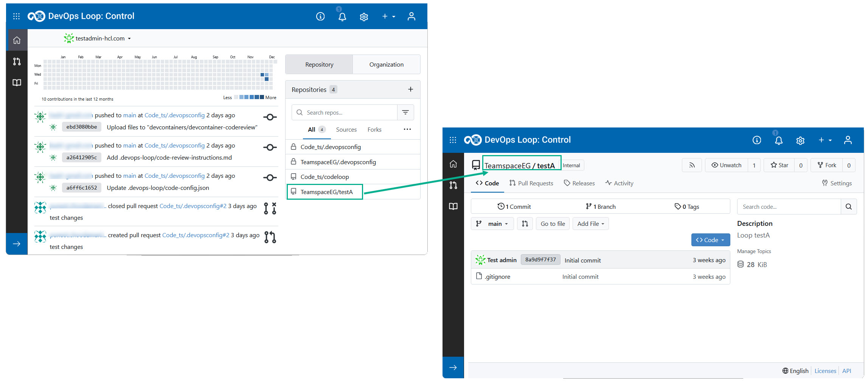Open Releases tab in testA repository
This screenshot has height=390, width=868.
579,183
